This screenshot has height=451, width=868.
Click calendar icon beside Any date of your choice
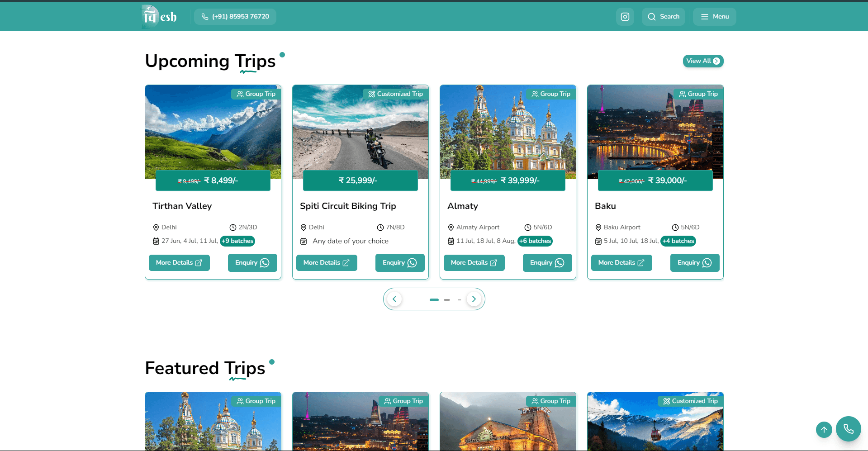click(304, 241)
